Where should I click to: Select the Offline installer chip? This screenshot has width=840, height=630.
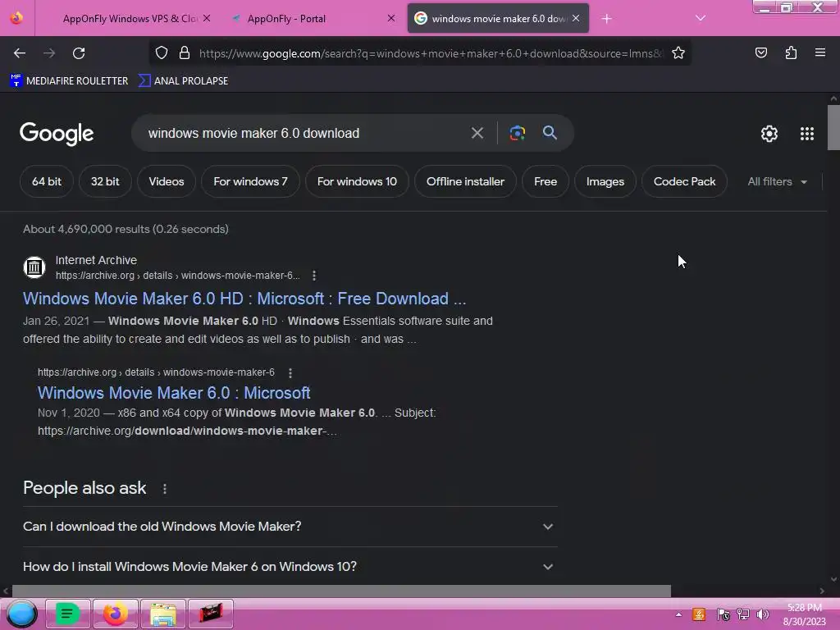pos(466,181)
